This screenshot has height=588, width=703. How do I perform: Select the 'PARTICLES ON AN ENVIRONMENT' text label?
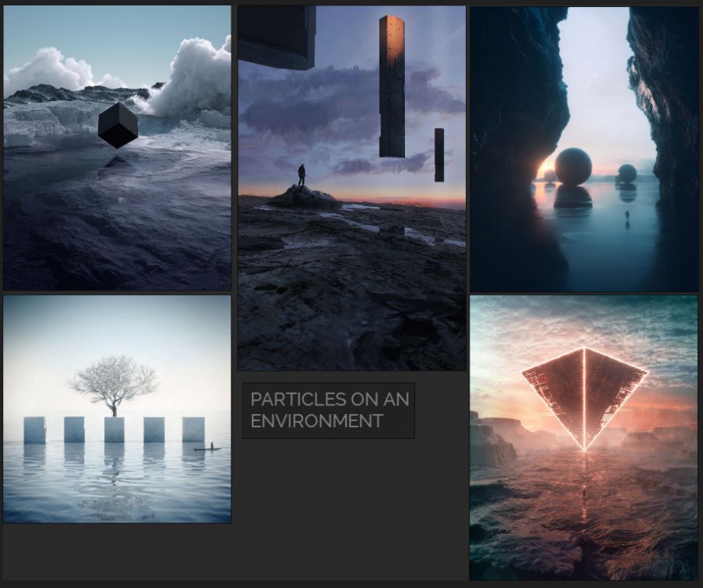tap(329, 411)
